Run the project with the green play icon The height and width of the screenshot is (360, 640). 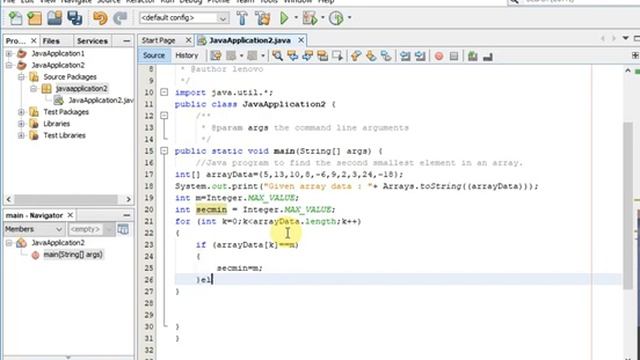tap(284, 18)
